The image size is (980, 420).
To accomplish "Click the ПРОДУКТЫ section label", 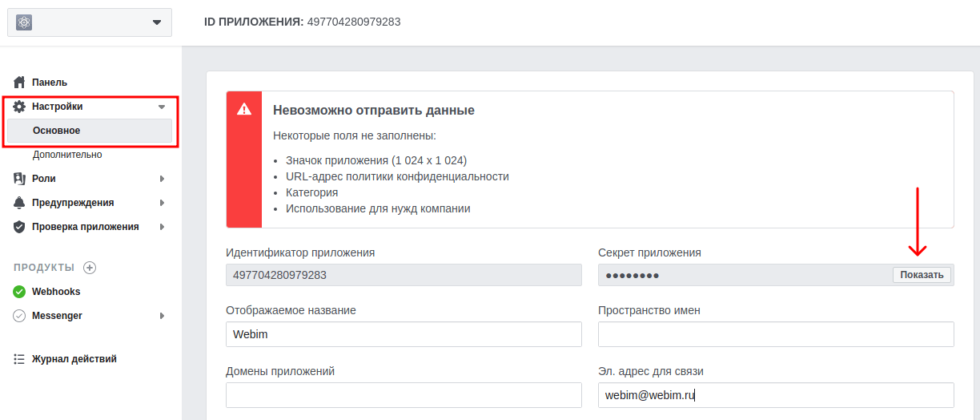I will (x=44, y=268).
